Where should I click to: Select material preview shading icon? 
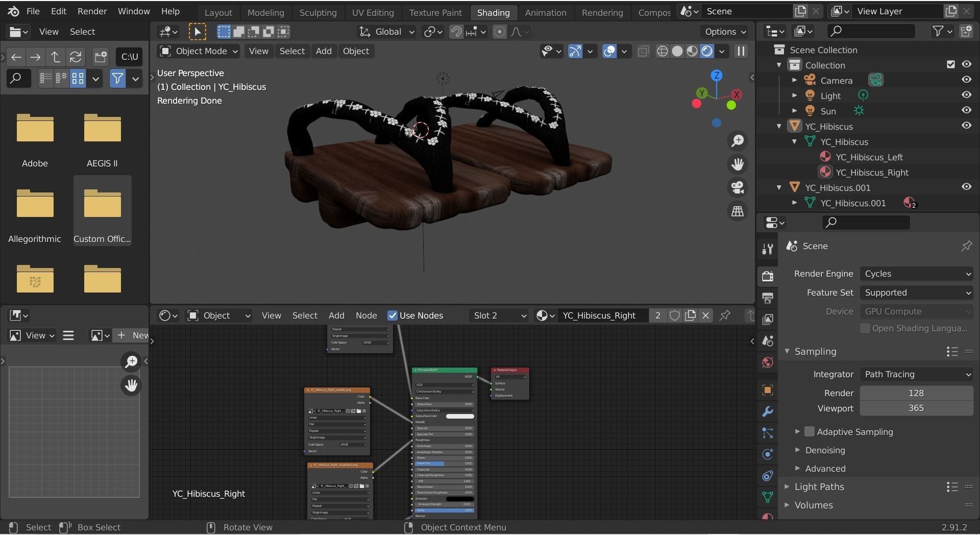(692, 51)
